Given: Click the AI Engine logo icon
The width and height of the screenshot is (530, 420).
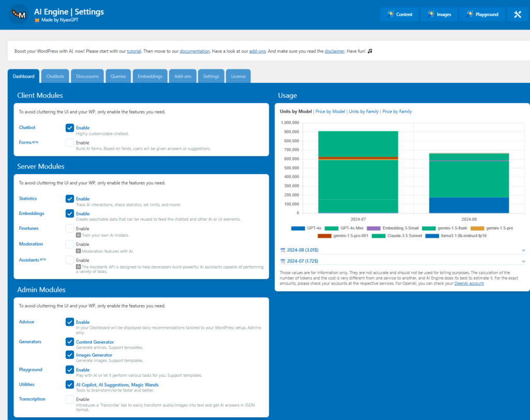Looking at the screenshot, I should (19, 14).
